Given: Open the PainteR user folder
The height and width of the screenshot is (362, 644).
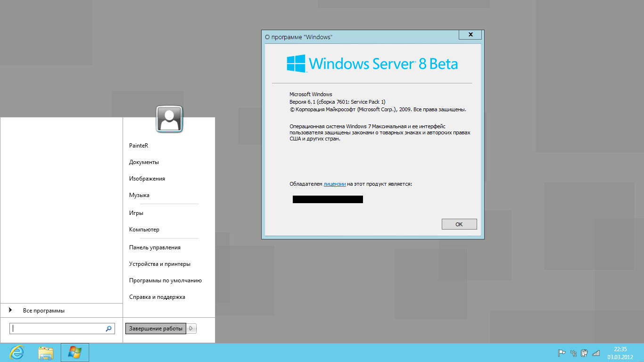Looking at the screenshot, I should [x=139, y=146].
